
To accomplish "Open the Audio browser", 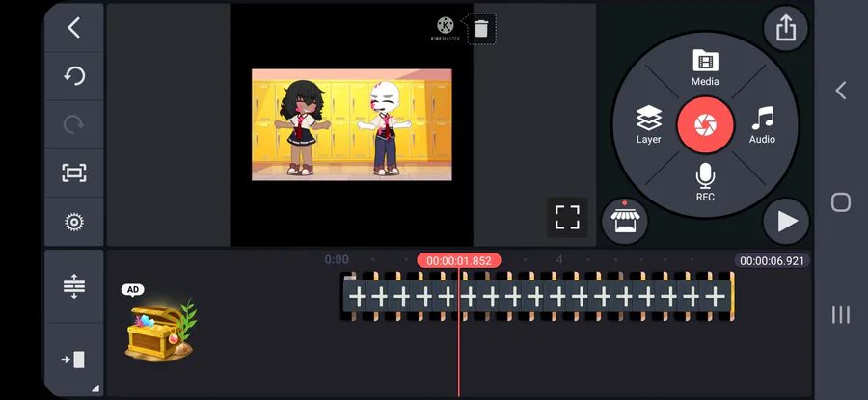I will (762, 125).
